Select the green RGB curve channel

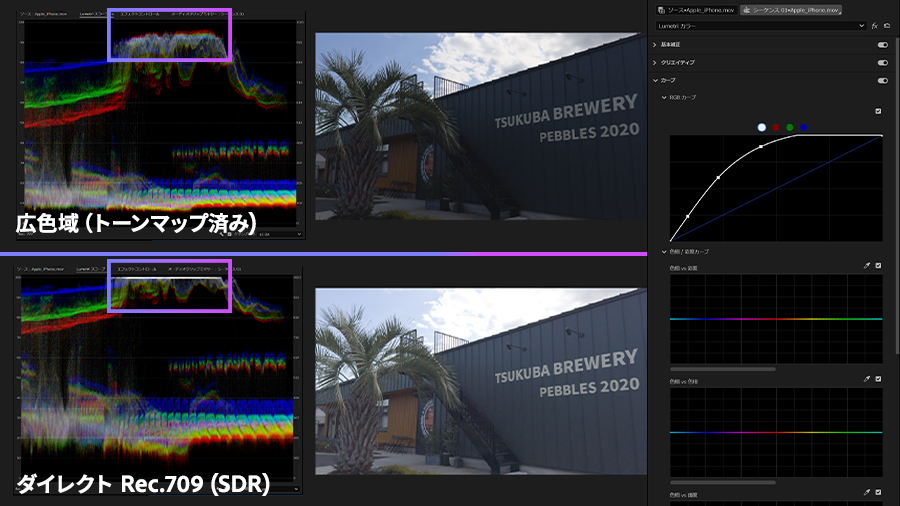tap(790, 127)
